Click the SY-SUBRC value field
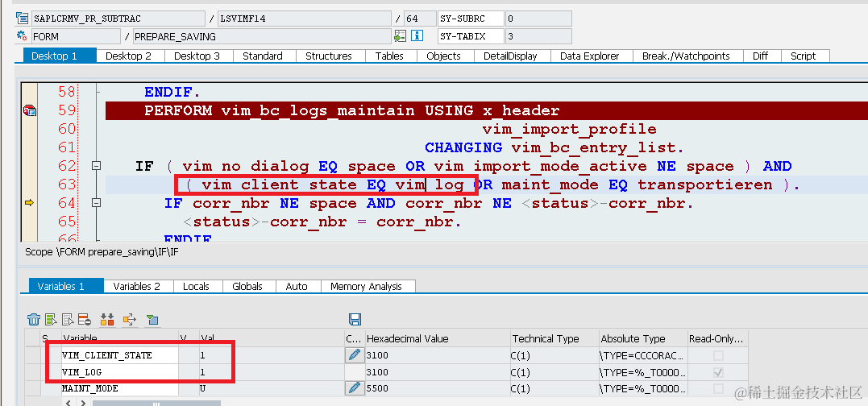The height and width of the screenshot is (406, 868). (538, 19)
